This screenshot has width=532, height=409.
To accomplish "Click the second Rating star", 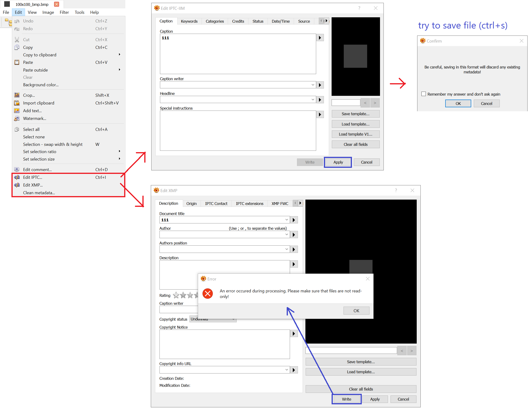I will pos(183,295).
